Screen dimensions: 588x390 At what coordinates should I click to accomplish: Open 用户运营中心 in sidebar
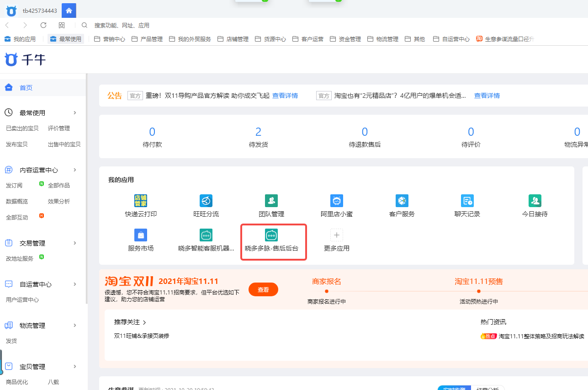(22, 300)
